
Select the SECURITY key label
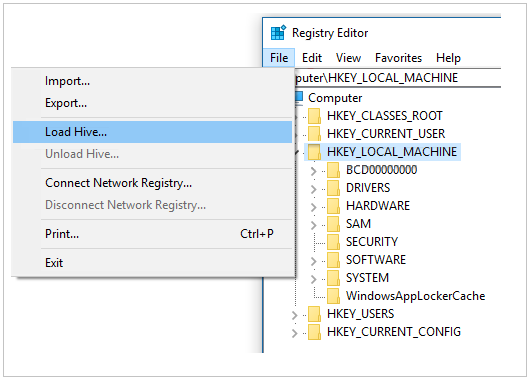pos(372,242)
